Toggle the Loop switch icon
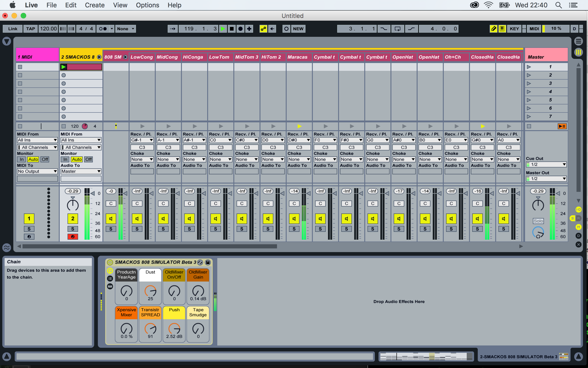The width and height of the screenshot is (588, 368). click(398, 29)
